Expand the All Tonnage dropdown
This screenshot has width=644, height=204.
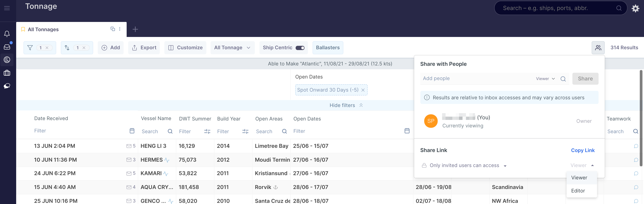pyautogui.click(x=232, y=48)
